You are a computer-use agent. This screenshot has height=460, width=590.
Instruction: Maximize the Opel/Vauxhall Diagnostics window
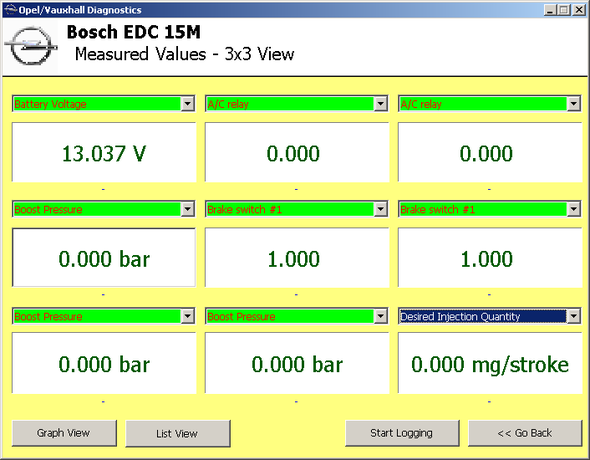pos(564,10)
